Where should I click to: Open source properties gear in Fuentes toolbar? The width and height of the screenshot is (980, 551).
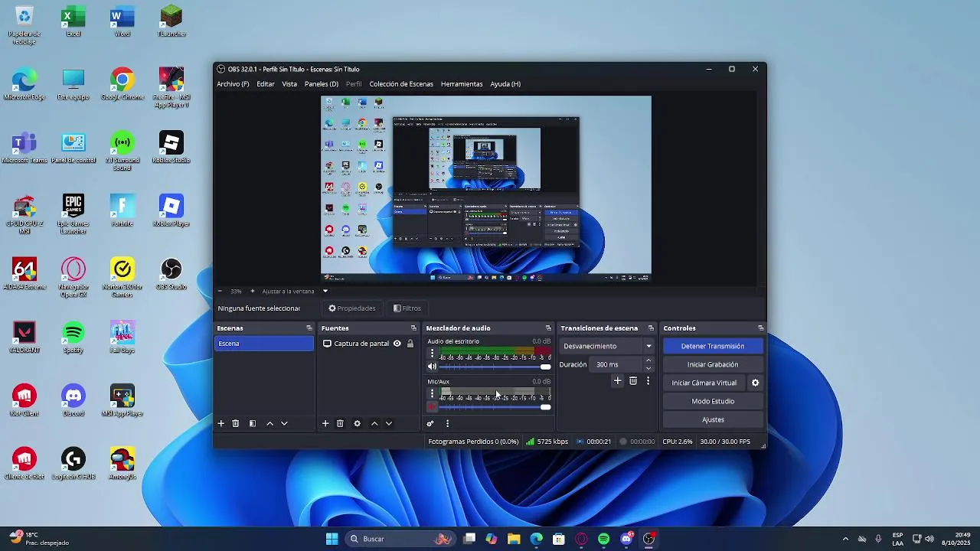(357, 423)
